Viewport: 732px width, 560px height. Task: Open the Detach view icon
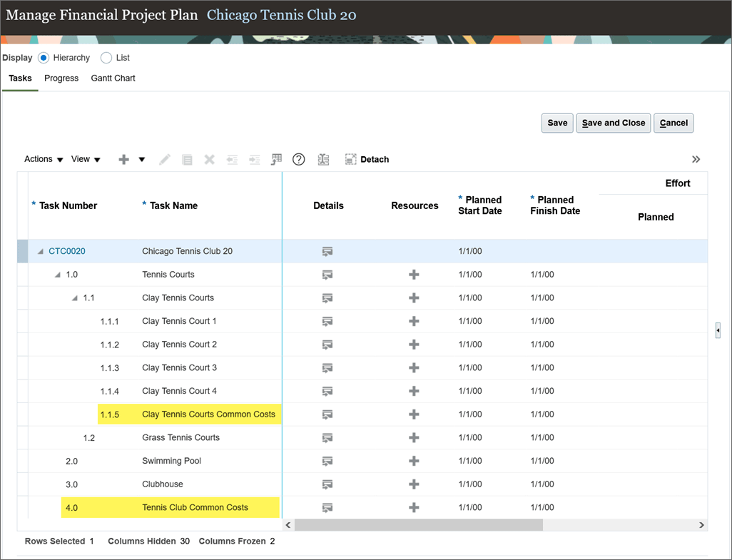(367, 159)
